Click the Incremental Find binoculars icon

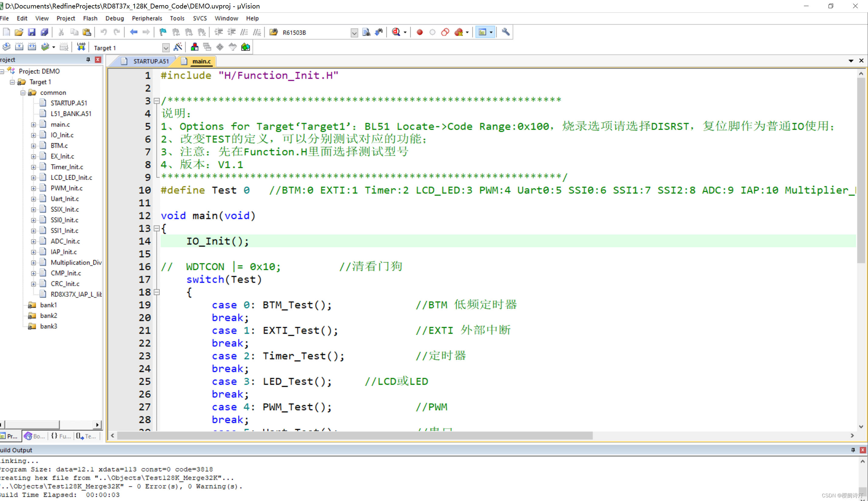tap(379, 32)
